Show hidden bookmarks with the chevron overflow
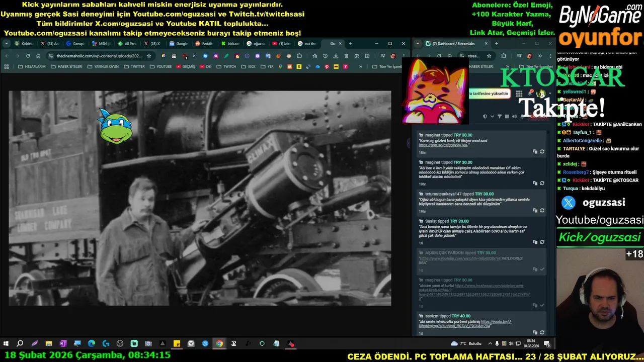Viewport: 644px width, 362px height. click(361, 66)
